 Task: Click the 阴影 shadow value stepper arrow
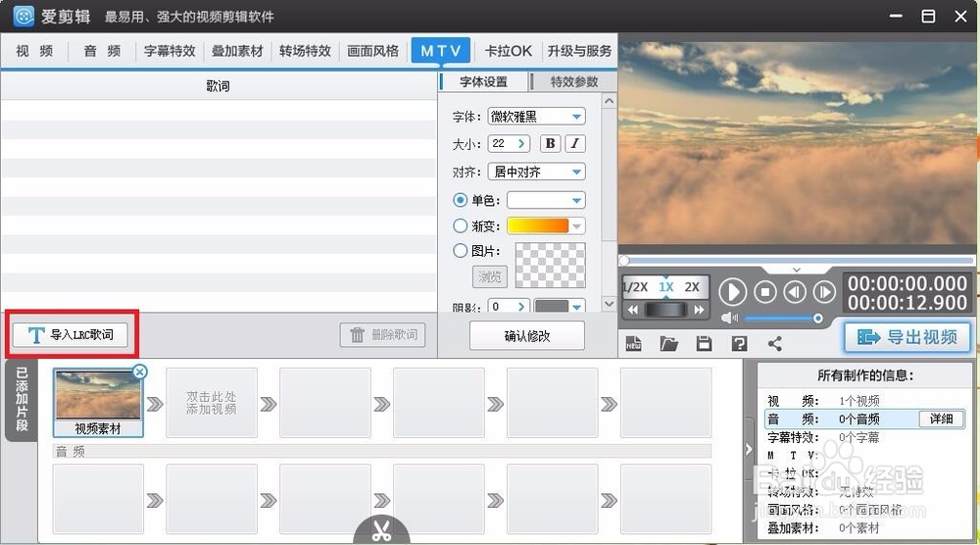pyautogui.click(x=520, y=306)
